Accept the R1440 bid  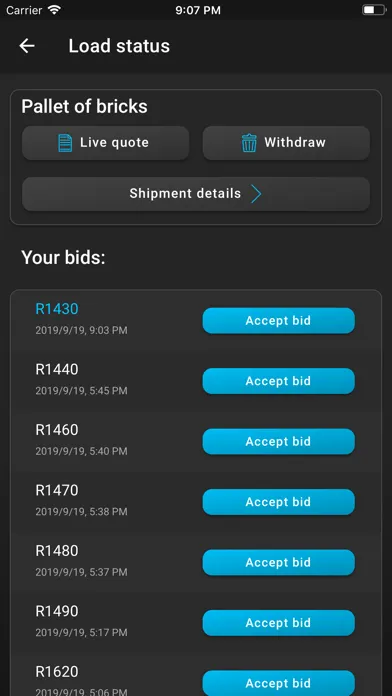[279, 381]
